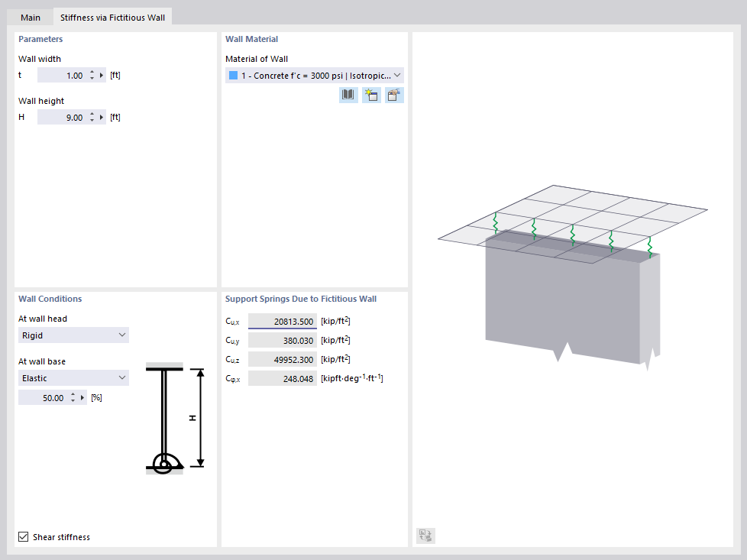Select the Stiffness via Fictitious Wall tab
Screen dimensions: 747x560
tap(112, 16)
